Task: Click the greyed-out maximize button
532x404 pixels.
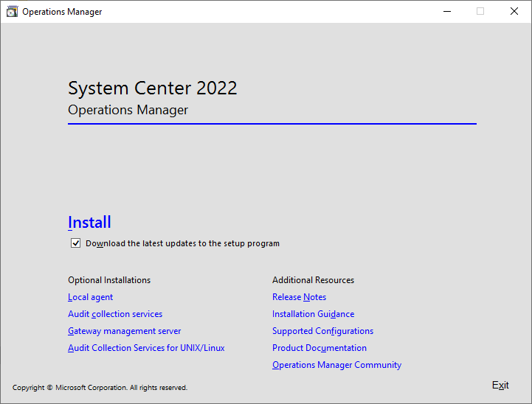Action: 480,12
